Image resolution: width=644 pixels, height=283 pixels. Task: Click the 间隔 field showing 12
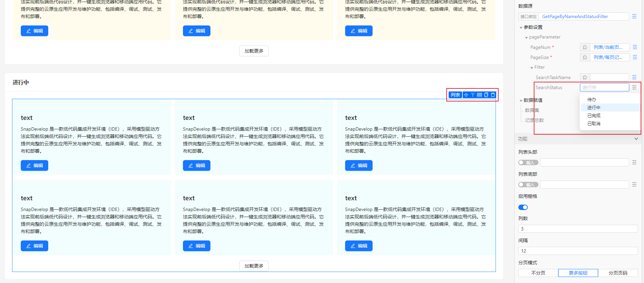pyautogui.click(x=578, y=251)
